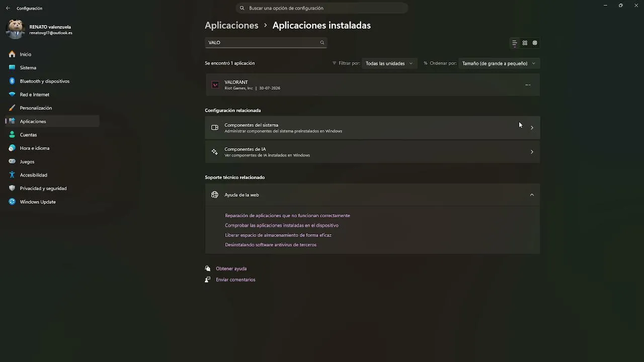Viewport: 644px width, 362px height.
Task: Click the Personalización brush icon
Action: click(12, 108)
